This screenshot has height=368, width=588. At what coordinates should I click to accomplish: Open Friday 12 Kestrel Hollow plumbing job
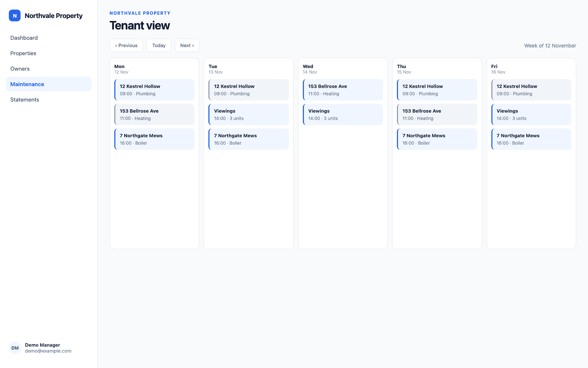531,90
